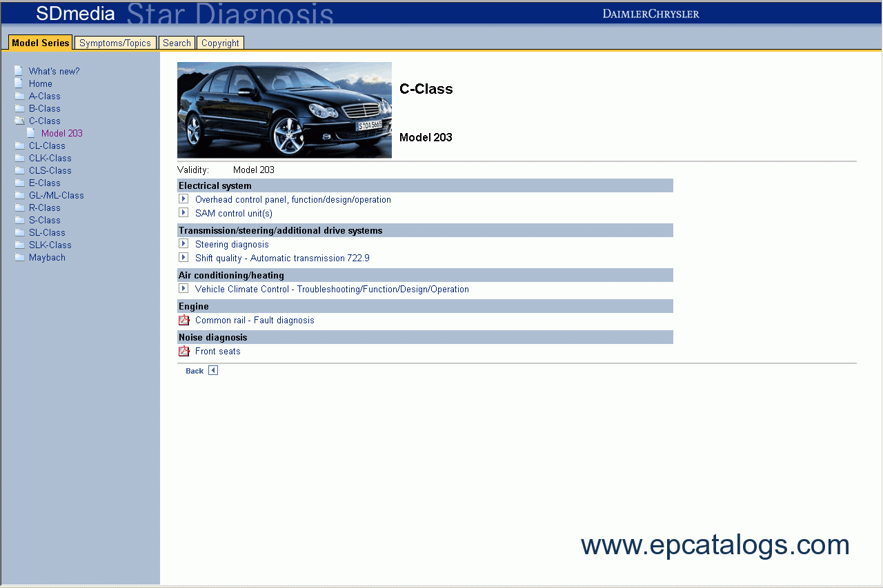Click arrow icon next to SAM control unit(s)

coord(183,212)
